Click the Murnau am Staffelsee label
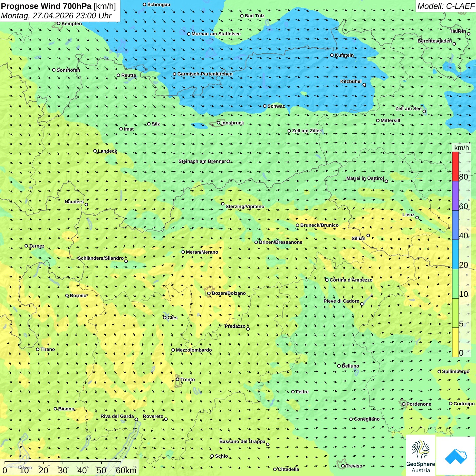Viewport: 476px width, 476px height. click(216, 34)
